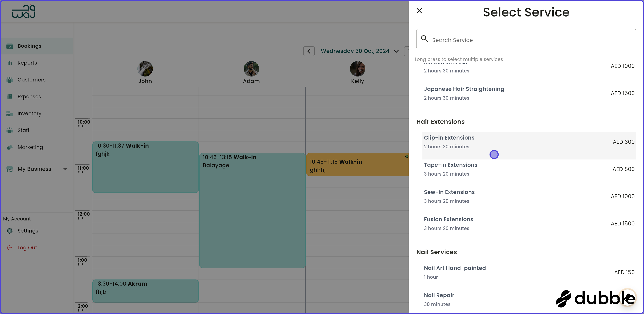
Task: Open My Business via the briefcase icon
Action: (x=9, y=169)
